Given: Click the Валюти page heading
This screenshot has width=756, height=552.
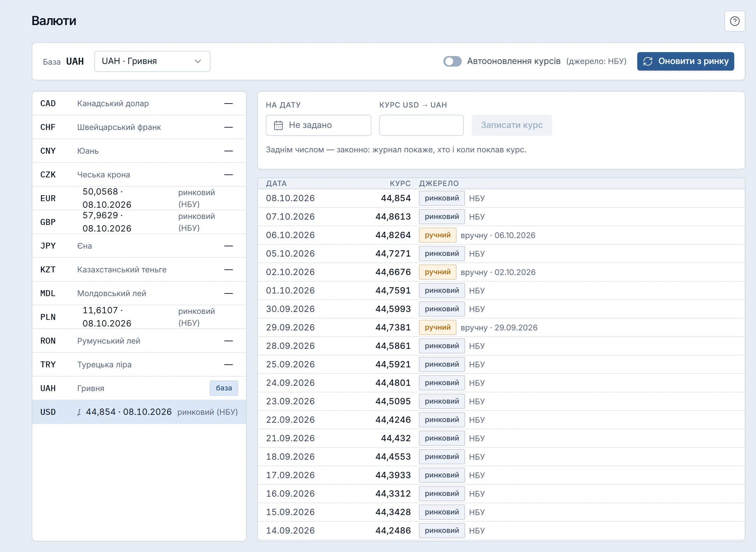Looking at the screenshot, I should click(x=54, y=21).
